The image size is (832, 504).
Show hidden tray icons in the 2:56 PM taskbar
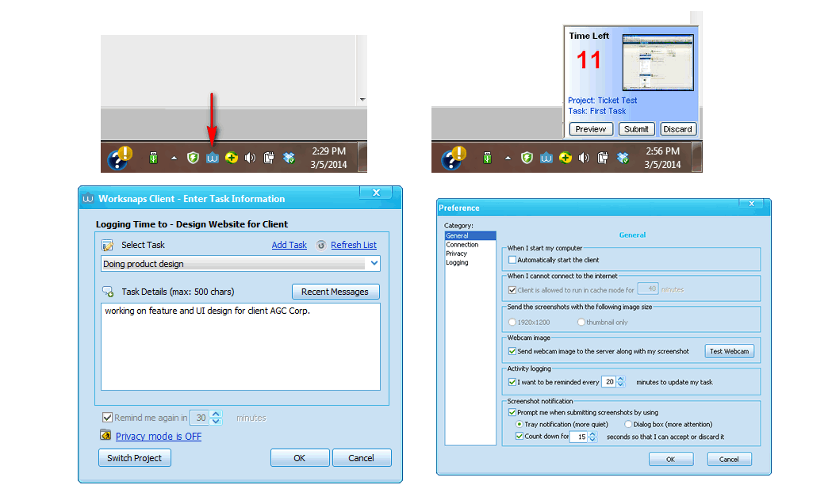(506, 158)
